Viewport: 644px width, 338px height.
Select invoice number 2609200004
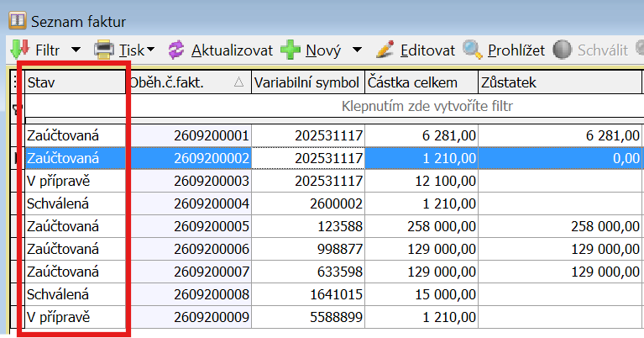tap(212, 203)
